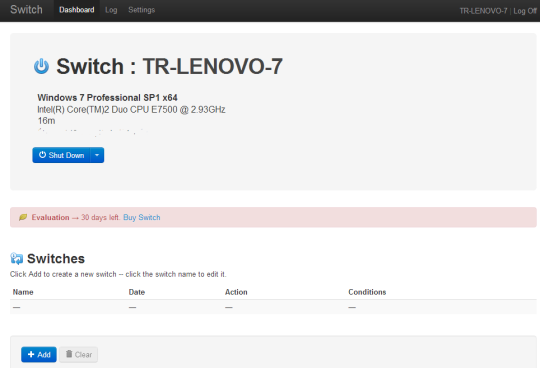Click the 16m uptime value
Viewport: 540px width, 368px height.
click(x=46, y=121)
